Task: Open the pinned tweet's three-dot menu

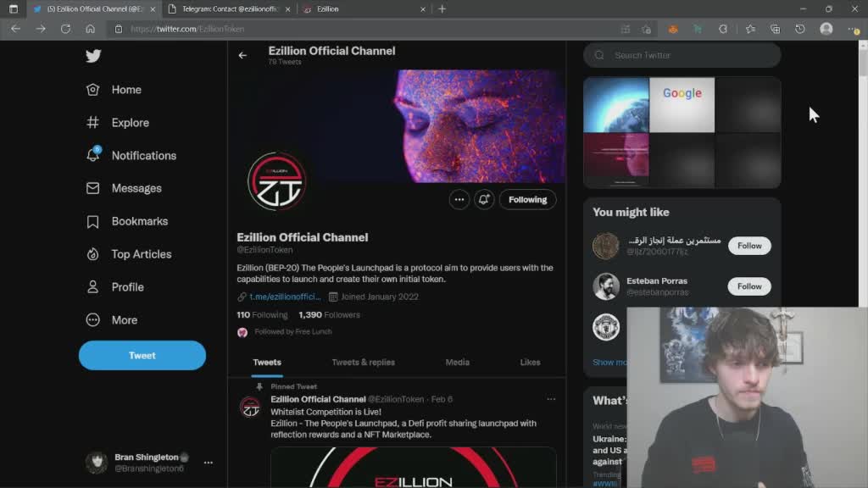Action: (x=551, y=399)
